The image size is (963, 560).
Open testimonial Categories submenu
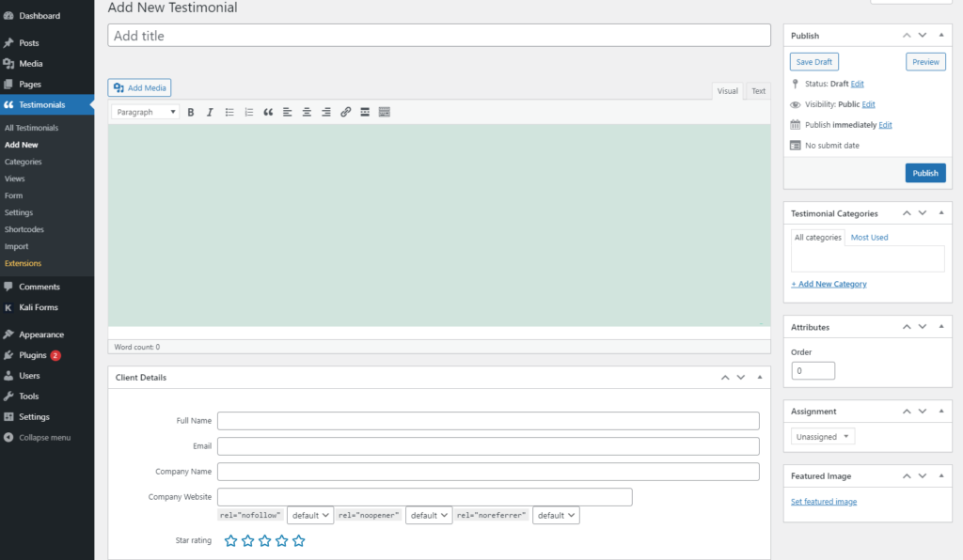(x=24, y=162)
